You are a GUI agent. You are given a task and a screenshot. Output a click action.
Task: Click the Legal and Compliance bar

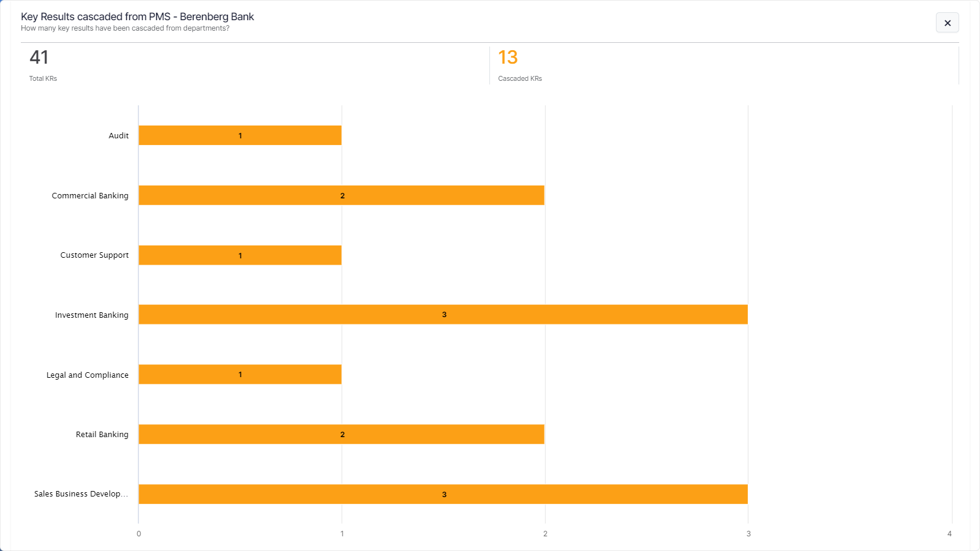tap(239, 375)
